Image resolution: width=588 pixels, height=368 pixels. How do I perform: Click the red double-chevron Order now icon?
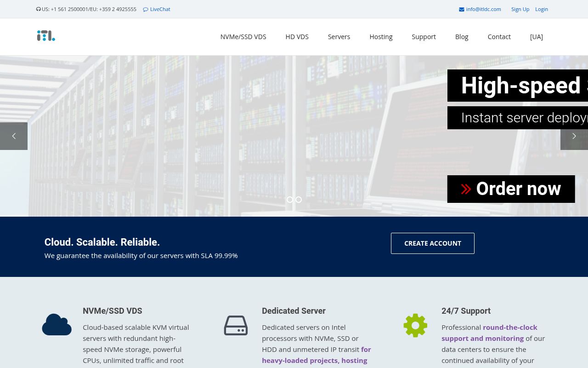[x=466, y=189]
